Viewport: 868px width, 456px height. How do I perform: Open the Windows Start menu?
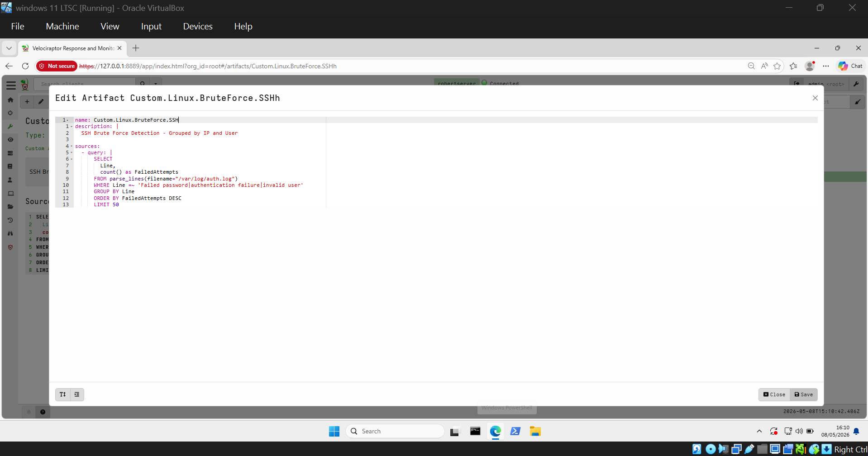tap(334, 431)
